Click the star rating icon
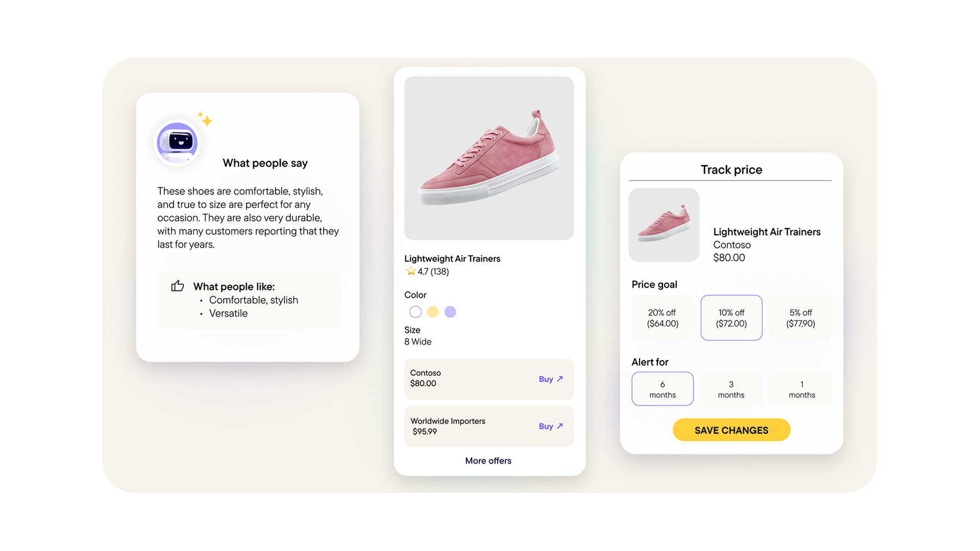Screen dimensions: 980x551 pyautogui.click(x=410, y=271)
